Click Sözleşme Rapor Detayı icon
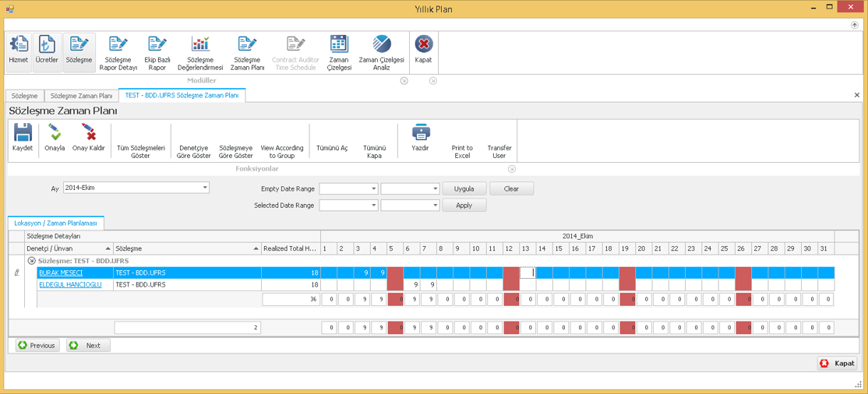The width and height of the screenshot is (868, 394). 118,51
